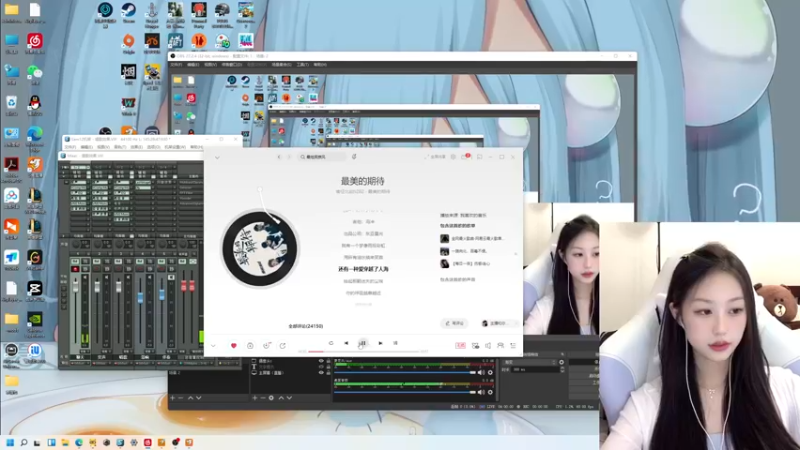800x450 pixels.
Task: Open OBS transition properties gear
Action: click(562, 362)
